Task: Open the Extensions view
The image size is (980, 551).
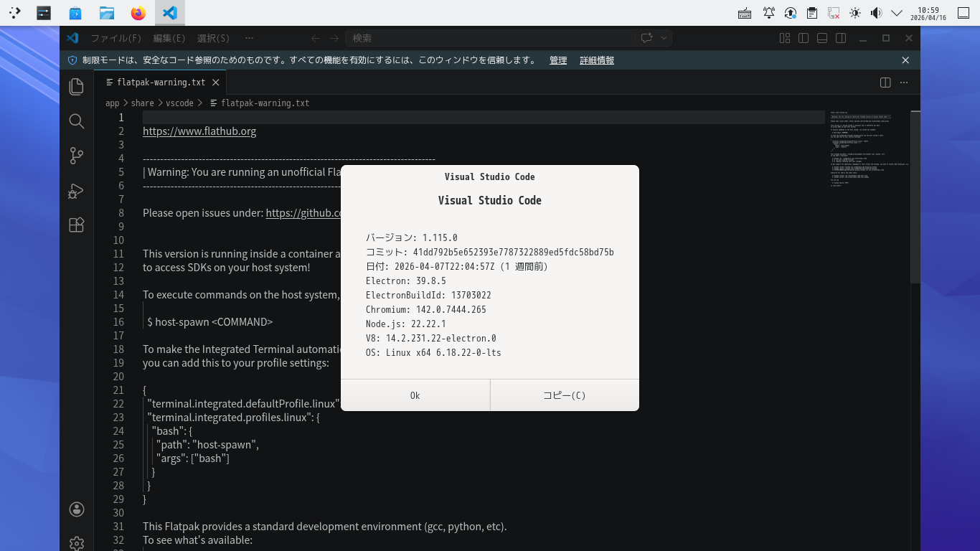Action: point(77,225)
